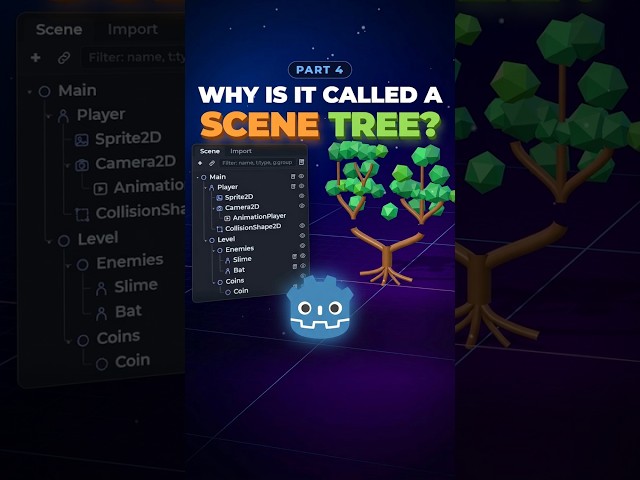Select the 'Level' label in small Scene dock
640x480 pixels.
pos(226,239)
